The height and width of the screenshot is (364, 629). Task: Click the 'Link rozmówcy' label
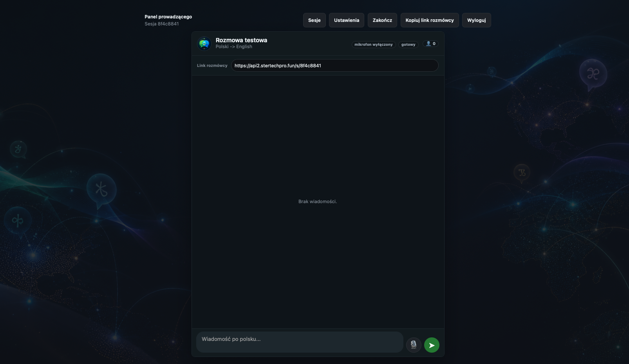[212, 65]
